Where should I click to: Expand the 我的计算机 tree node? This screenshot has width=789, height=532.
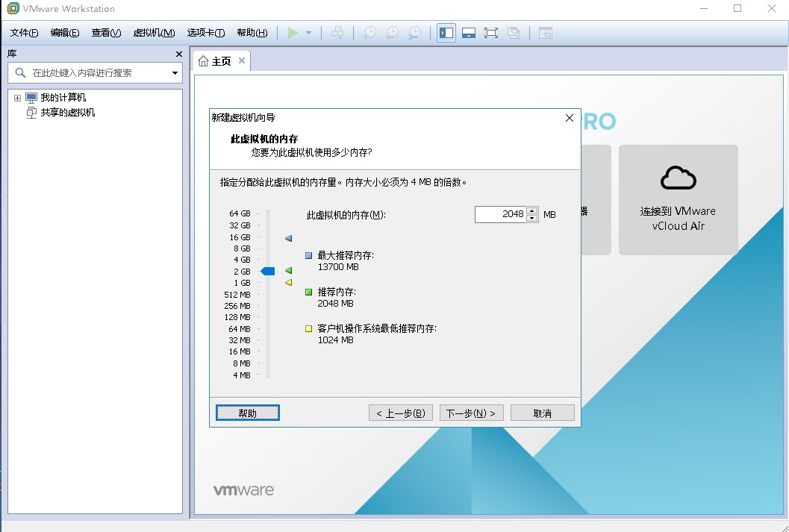[18, 98]
